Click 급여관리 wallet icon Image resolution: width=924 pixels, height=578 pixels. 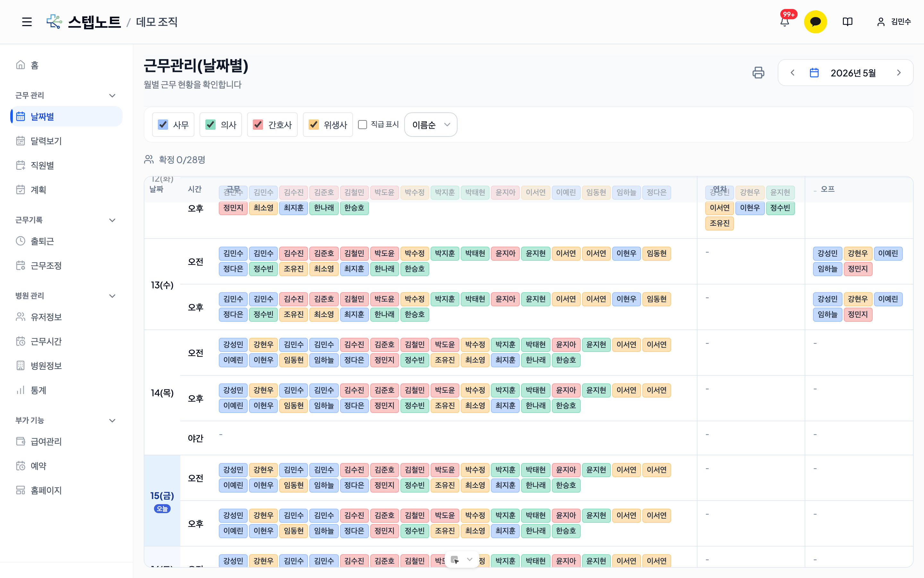point(21,441)
